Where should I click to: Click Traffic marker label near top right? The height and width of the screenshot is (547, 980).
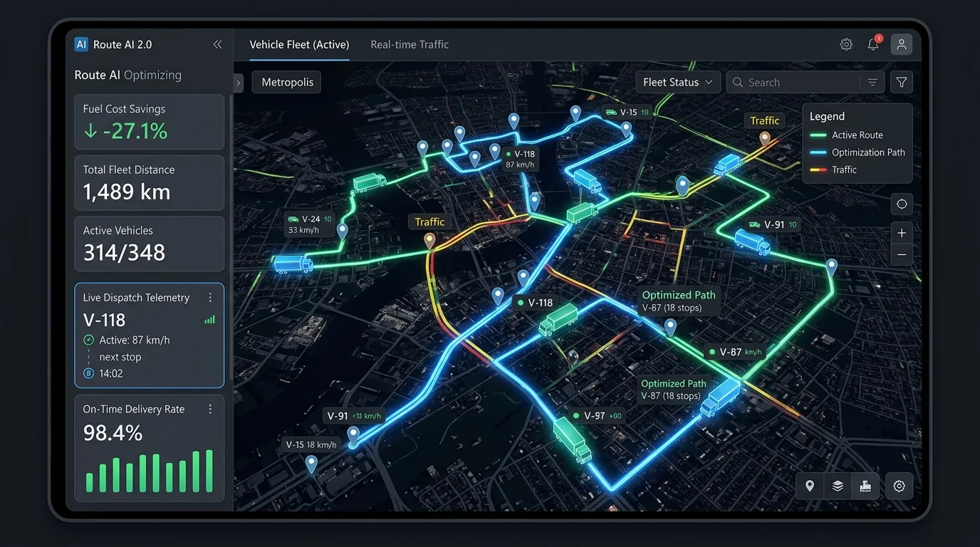pyautogui.click(x=765, y=120)
